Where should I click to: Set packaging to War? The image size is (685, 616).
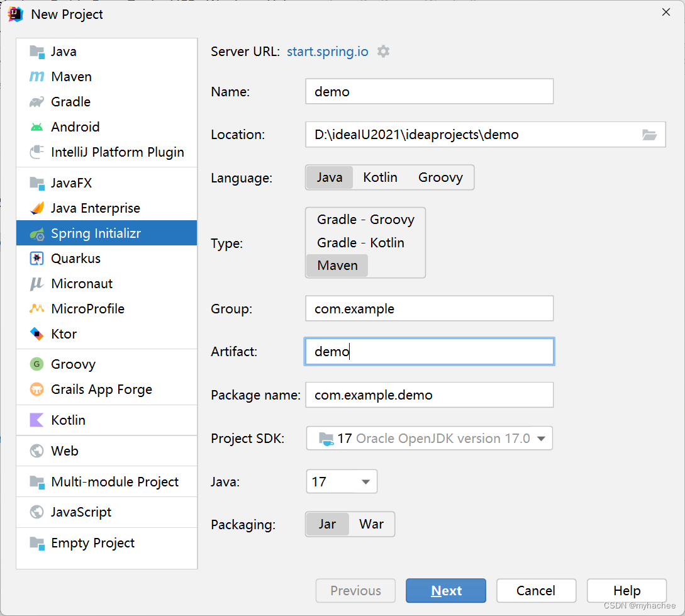point(371,524)
